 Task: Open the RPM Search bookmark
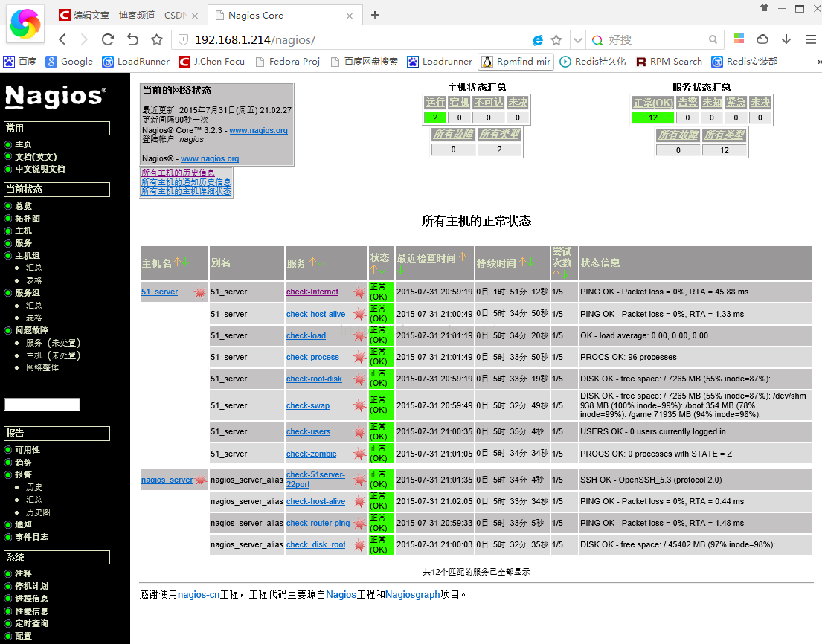[669, 61]
